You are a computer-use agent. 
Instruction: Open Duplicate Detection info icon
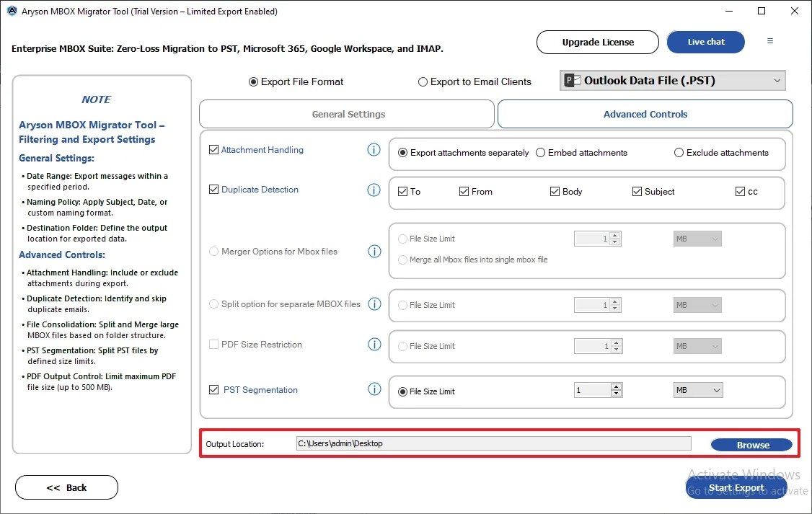(374, 190)
